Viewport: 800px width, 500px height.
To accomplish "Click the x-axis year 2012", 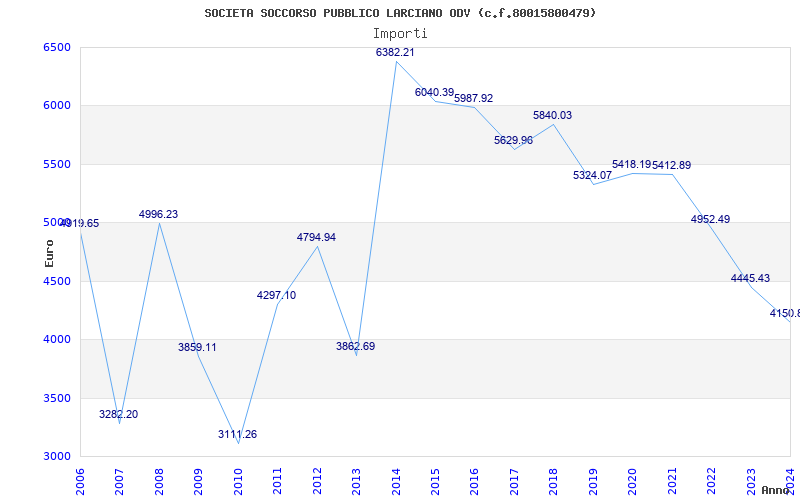I will coord(317,481).
